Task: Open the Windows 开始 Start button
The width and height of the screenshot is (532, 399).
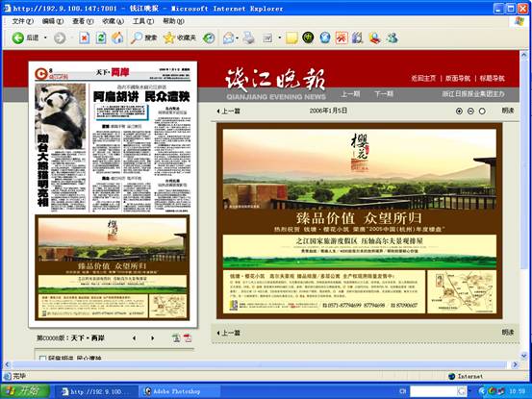Action: point(26,391)
